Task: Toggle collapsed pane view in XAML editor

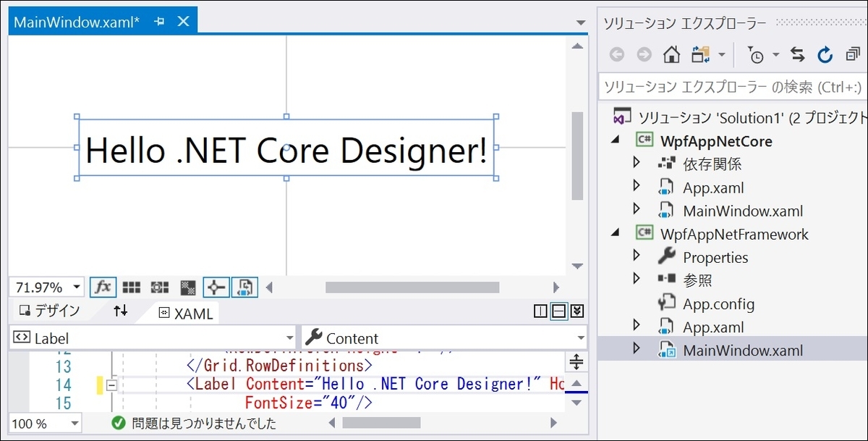Action: click(576, 311)
